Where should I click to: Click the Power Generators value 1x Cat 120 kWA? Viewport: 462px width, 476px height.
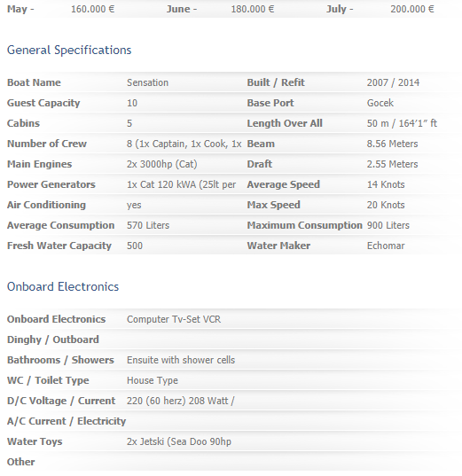point(181,184)
